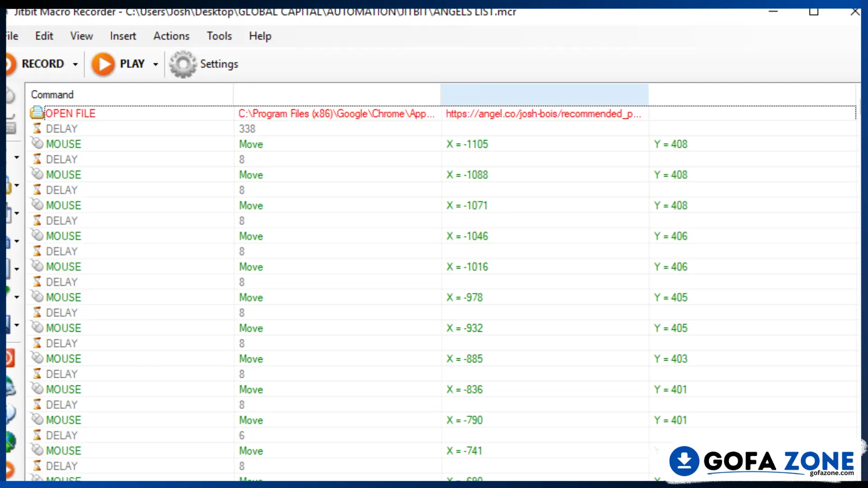Click mouse icon on X = -790 row

click(37, 420)
